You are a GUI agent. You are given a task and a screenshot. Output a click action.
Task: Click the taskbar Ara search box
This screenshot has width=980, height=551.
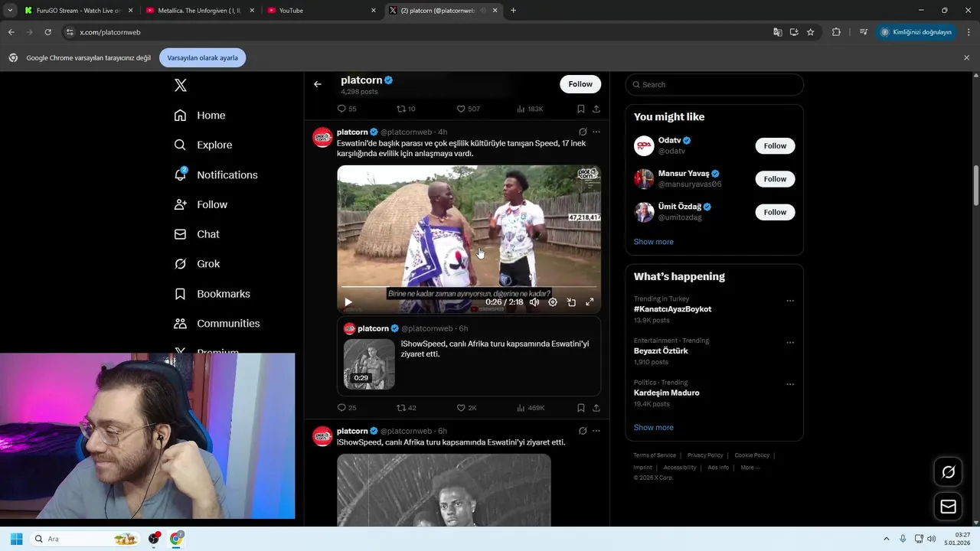pyautogui.click(x=87, y=539)
